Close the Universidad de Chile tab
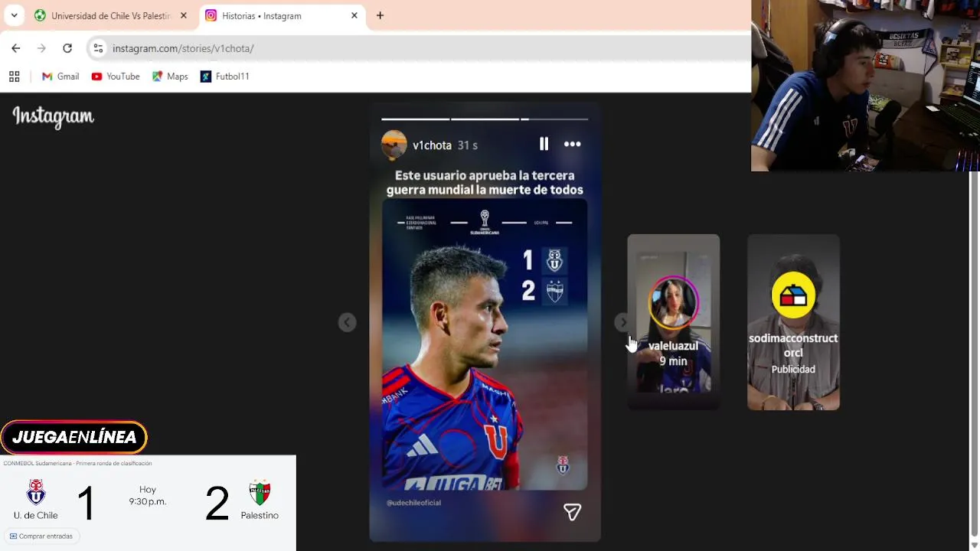Screen dimensions: 980x551 184,15
